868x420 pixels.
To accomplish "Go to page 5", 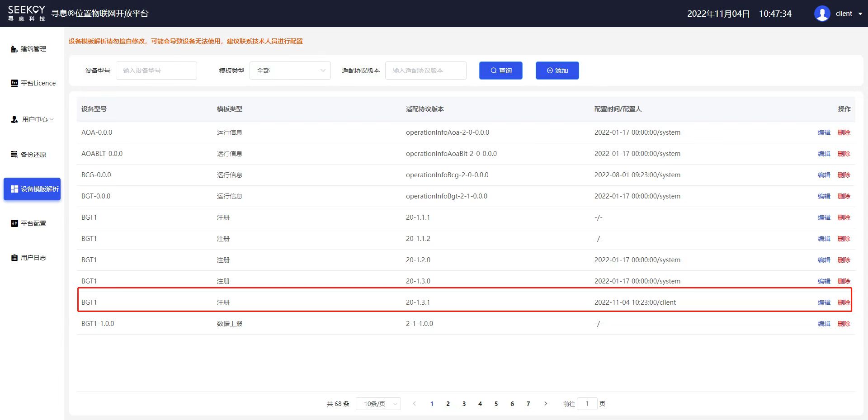I will coord(496,404).
